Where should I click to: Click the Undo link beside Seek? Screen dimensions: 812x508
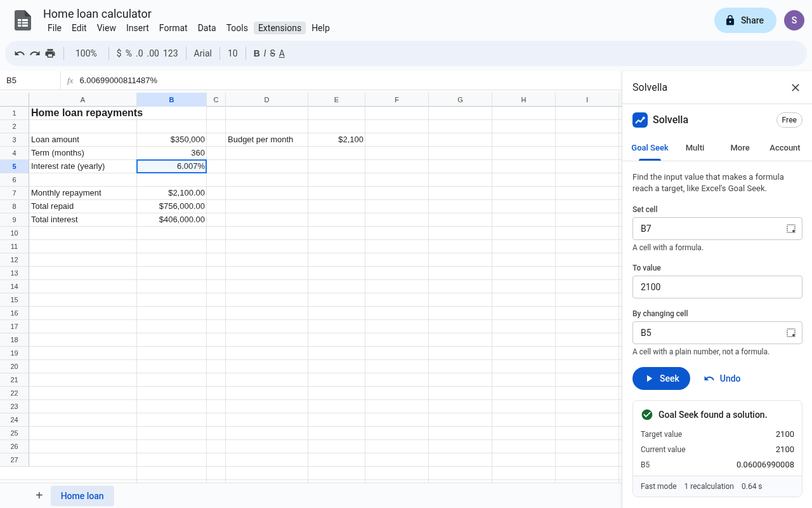pyautogui.click(x=722, y=378)
